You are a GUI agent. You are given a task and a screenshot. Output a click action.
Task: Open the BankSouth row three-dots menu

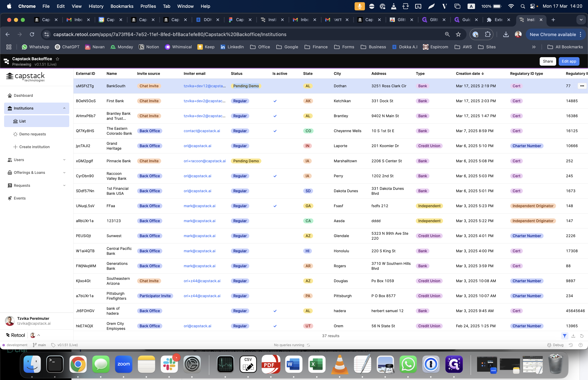click(582, 86)
